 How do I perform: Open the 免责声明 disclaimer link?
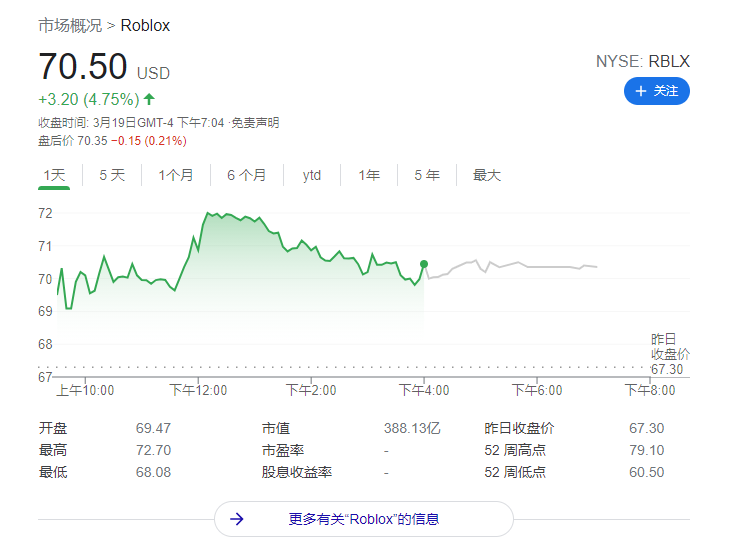[255, 123]
